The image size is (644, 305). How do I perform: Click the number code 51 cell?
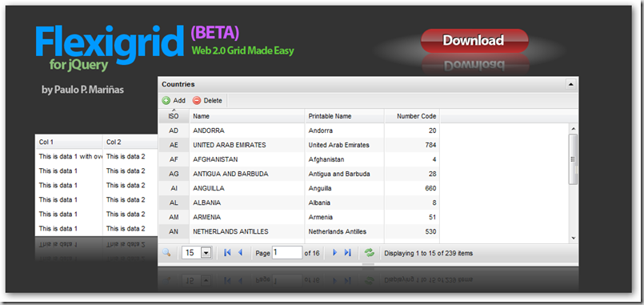pos(412,217)
